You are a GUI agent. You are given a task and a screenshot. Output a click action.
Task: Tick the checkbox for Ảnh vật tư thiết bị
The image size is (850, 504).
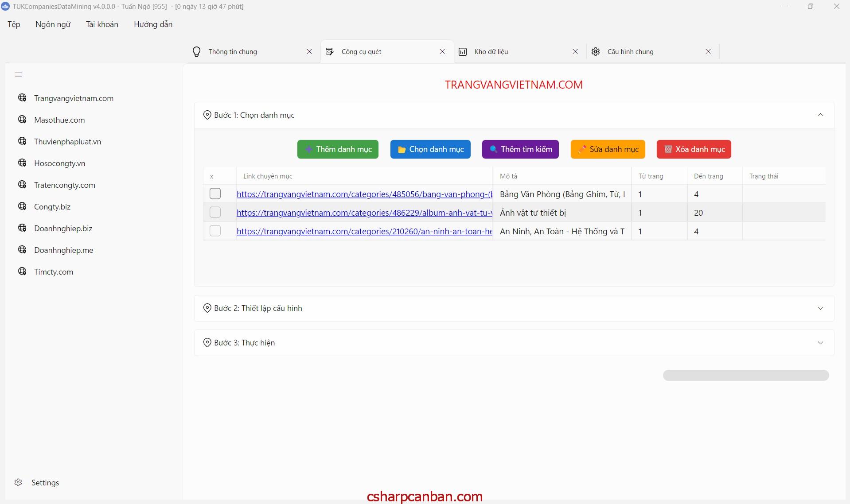(215, 213)
